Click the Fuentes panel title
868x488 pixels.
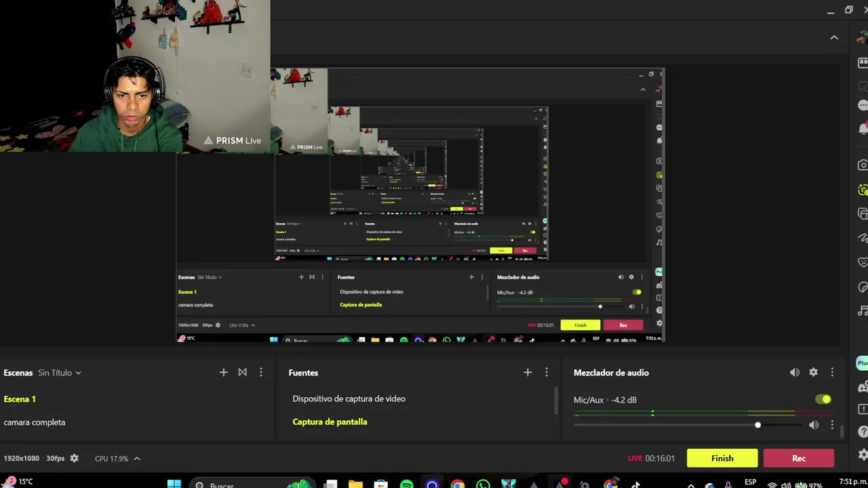(303, 373)
